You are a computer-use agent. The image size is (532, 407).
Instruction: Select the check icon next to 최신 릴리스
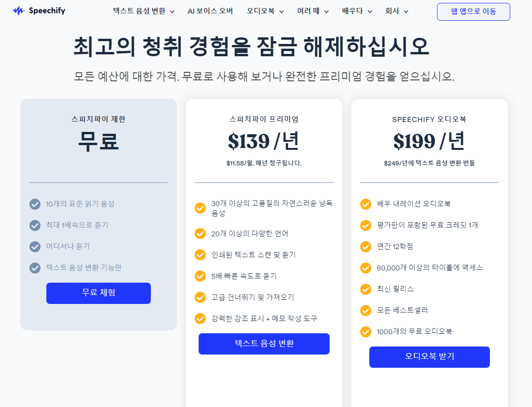coord(366,289)
